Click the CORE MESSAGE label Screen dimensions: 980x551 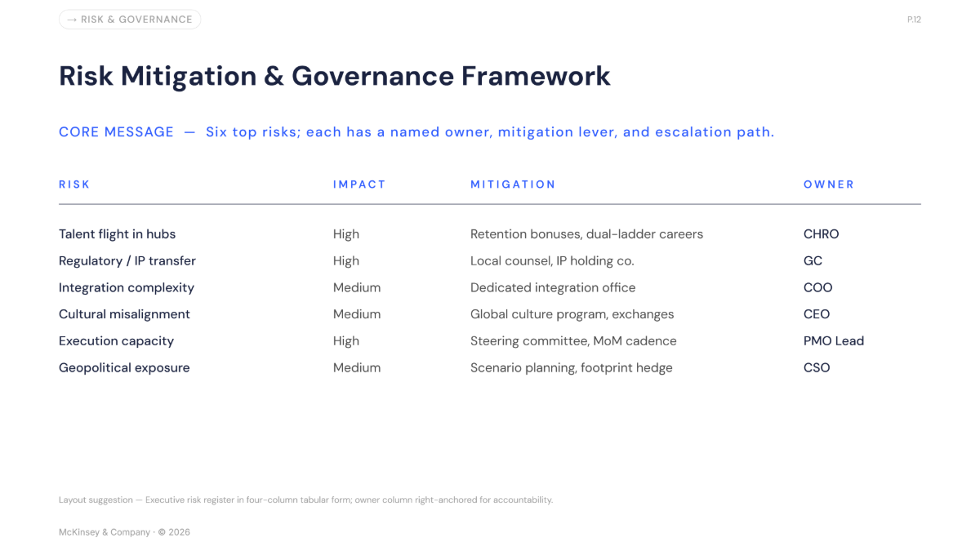coord(116,132)
